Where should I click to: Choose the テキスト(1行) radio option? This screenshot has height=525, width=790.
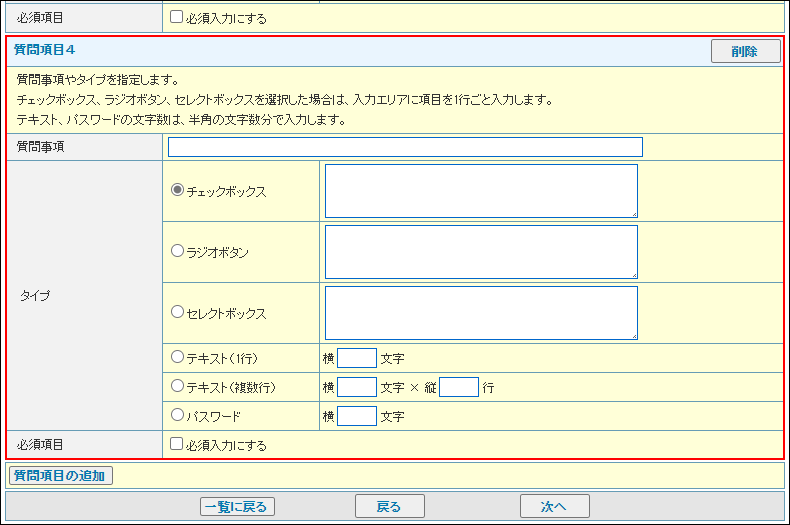coord(178,357)
